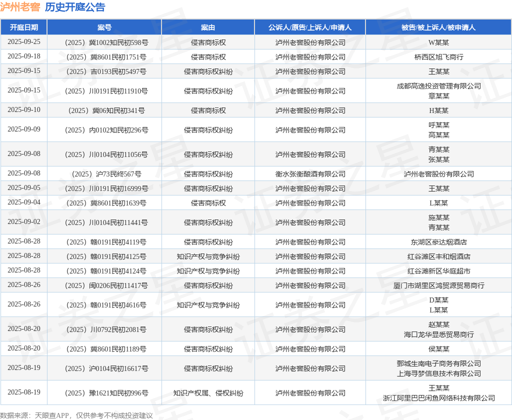The height and width of the screenshot is (420, 512).
Task: Click case number (2025)冀8601民初1751号
Action: [x=106, y=57]
